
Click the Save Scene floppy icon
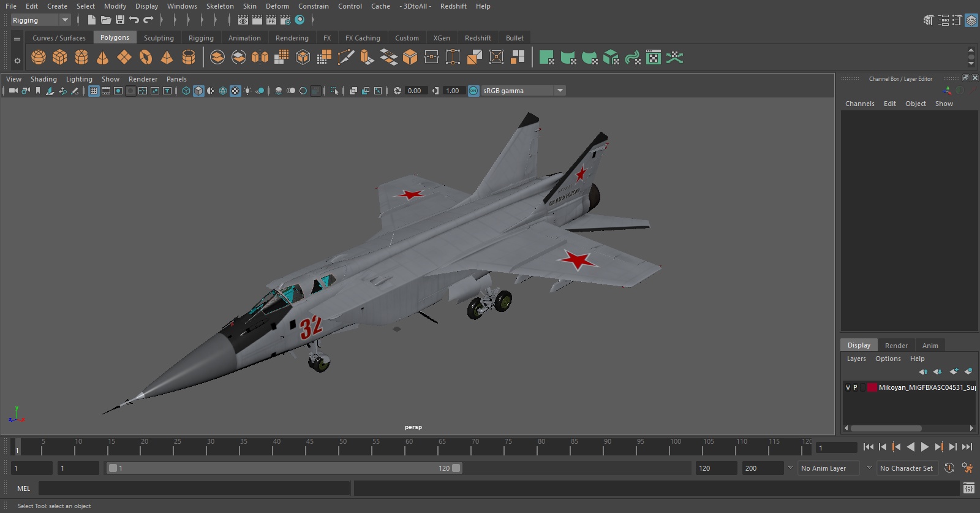pyautogui.click(x=120, y=20)
